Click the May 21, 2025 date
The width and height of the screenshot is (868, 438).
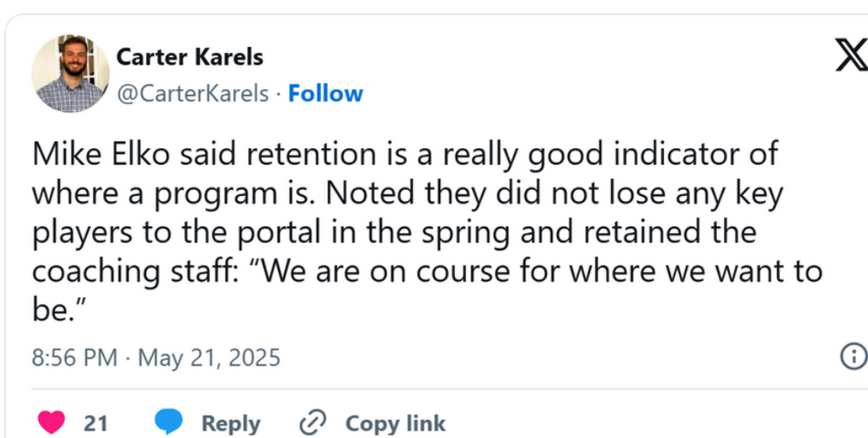point(208,357)
